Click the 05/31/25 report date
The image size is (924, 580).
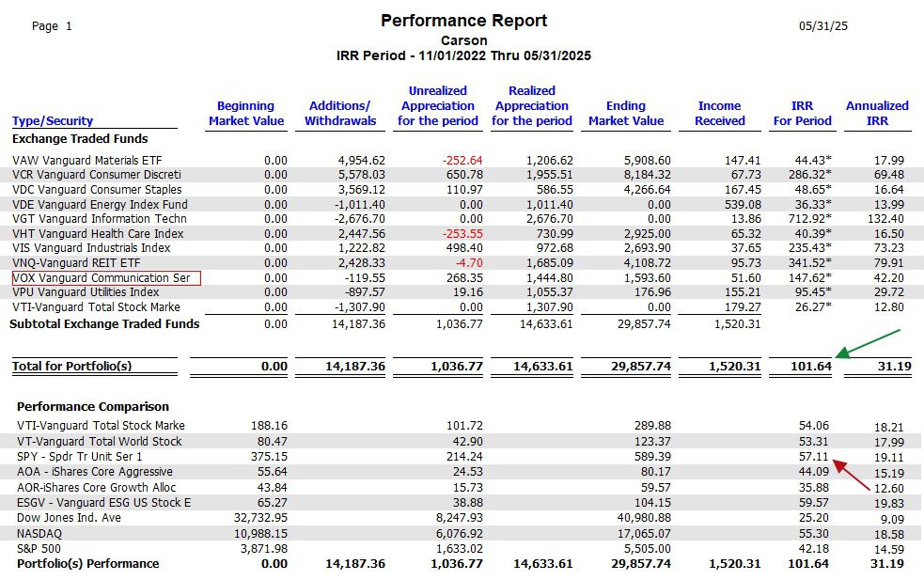tap(823, 26)
